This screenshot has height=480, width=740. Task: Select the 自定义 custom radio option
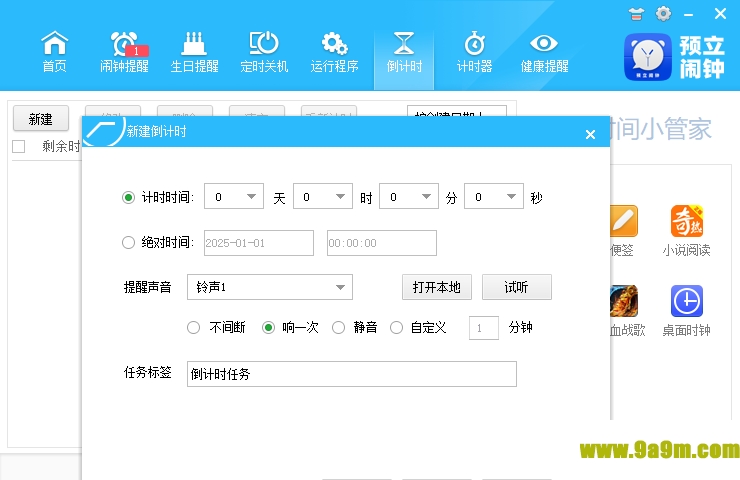396,328
